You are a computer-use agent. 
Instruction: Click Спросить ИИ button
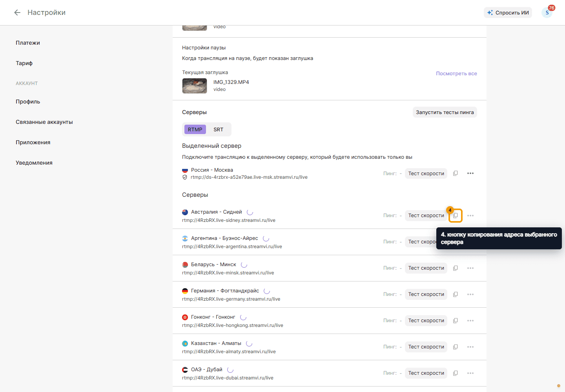coord(508,13)
